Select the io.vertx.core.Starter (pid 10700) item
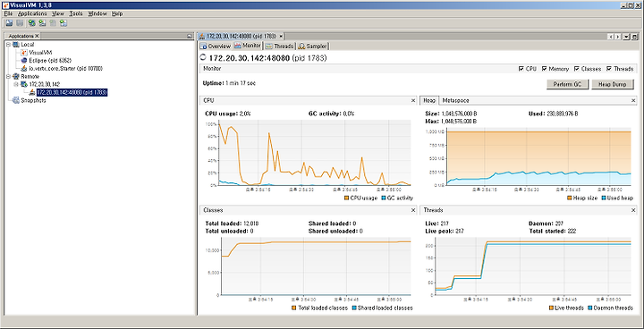644x329 pixels. pyautogui.click(x=65, y=68)
